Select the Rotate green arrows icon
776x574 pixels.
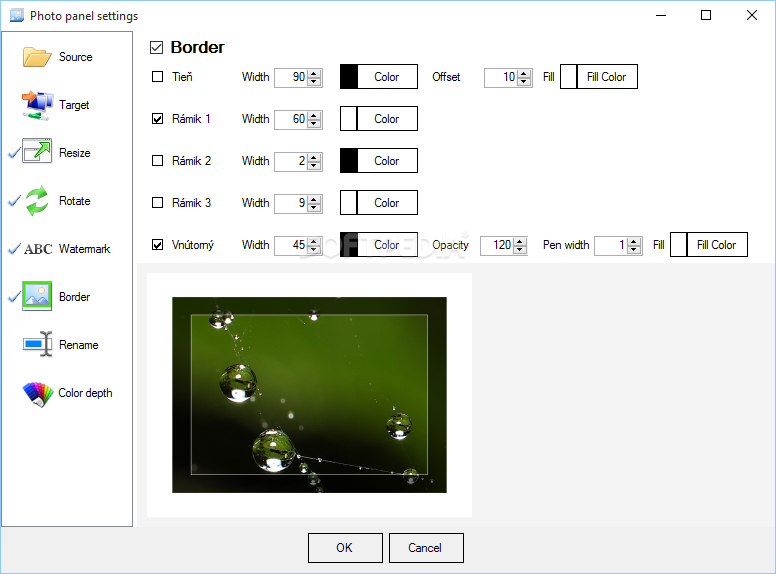click(37, 200)
